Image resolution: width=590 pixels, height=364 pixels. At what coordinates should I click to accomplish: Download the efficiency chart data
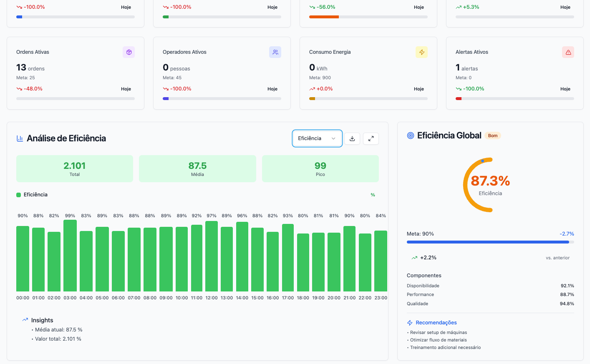(352, 138)
